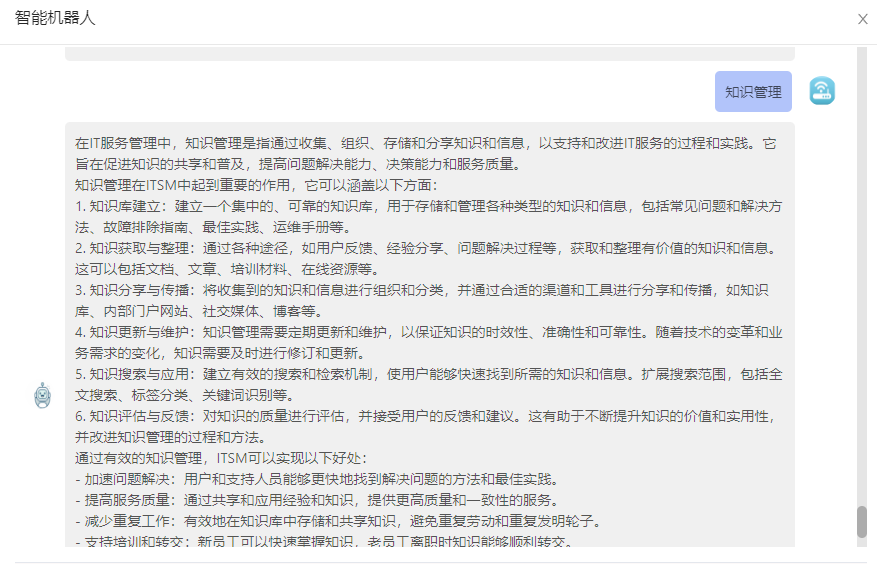The height and width of the screenshot is (564, 877).
Task: Click the line starting 4. 知识更新与维护
Action: coord(428,332)
